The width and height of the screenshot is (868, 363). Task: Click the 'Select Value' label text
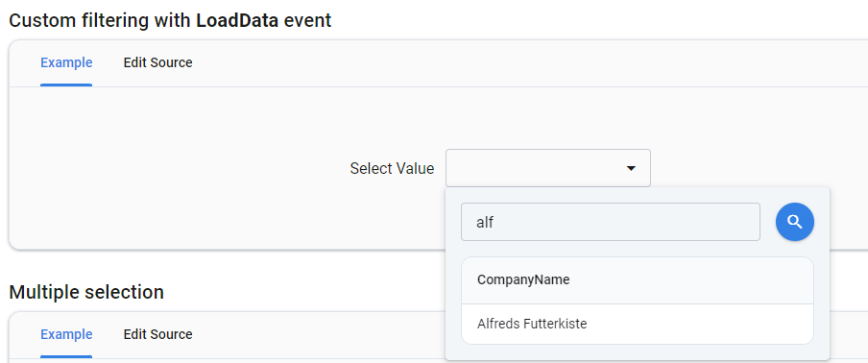(x=392, y=168)
